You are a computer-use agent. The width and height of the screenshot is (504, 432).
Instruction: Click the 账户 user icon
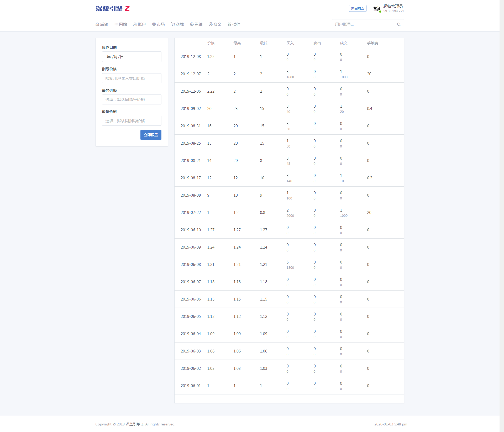tap(135, 24)
